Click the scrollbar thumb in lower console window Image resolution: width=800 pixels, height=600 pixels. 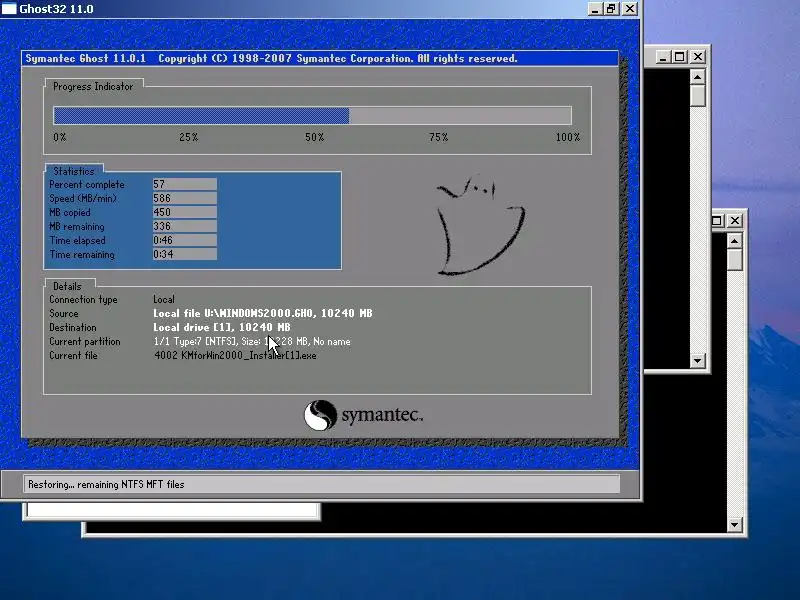pos(734,260)
